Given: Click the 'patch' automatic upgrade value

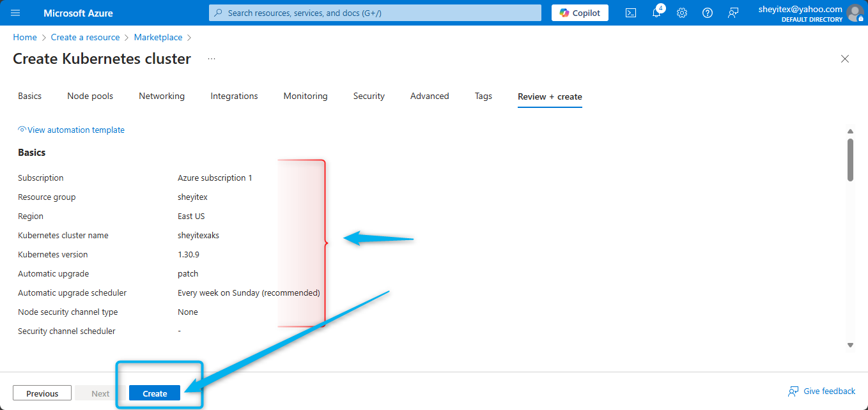Looking at the screenshot, I should point(188,274).
